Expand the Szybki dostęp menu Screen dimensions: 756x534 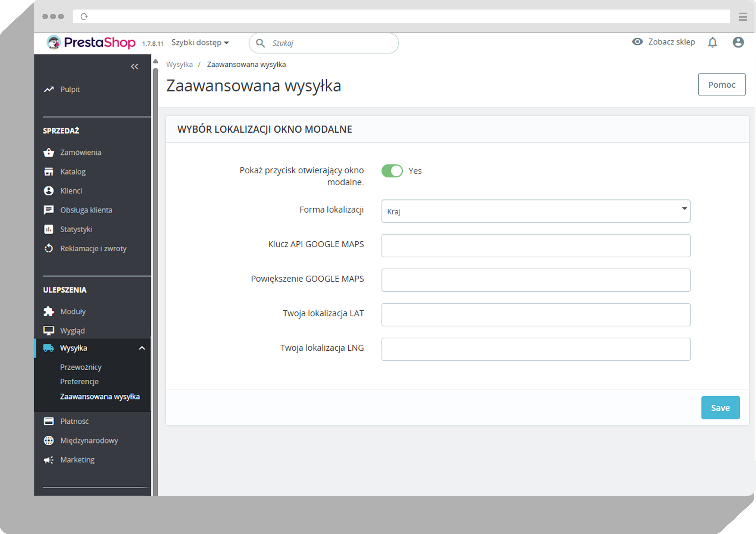tap(200, 43)
